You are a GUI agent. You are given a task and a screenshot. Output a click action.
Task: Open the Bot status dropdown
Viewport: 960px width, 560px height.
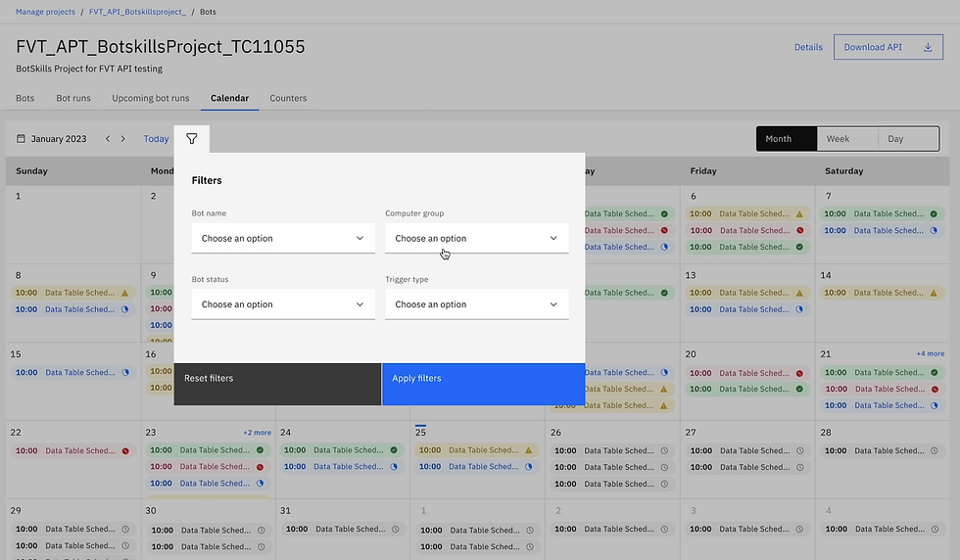coord(283,304)
